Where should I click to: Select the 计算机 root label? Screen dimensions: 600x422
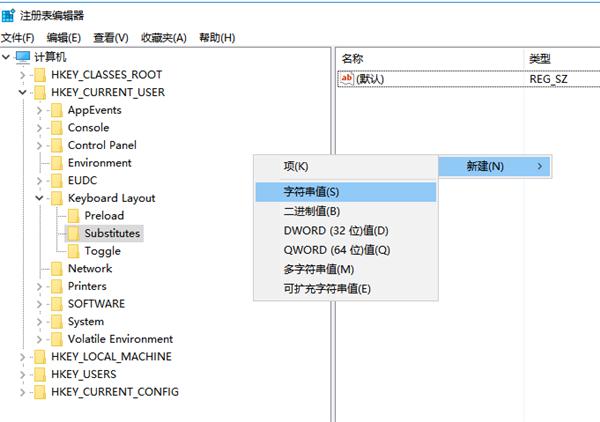pyautogui.click(x=50, y=57)
